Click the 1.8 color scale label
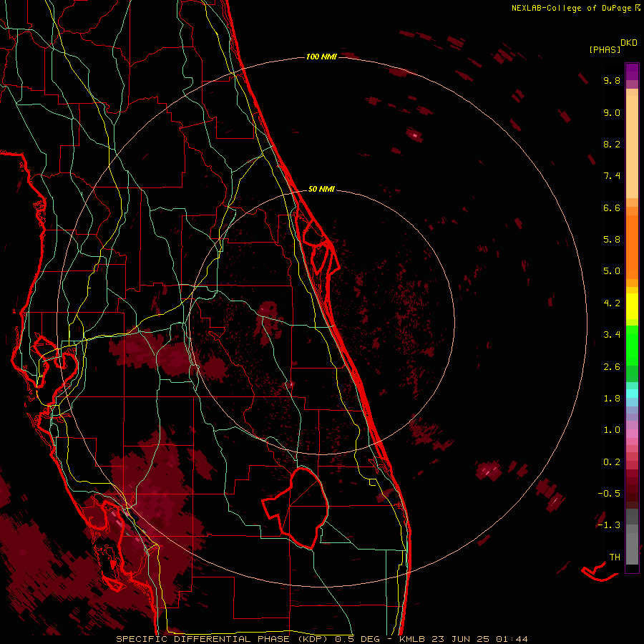644x644 pixels. (612, 399)
